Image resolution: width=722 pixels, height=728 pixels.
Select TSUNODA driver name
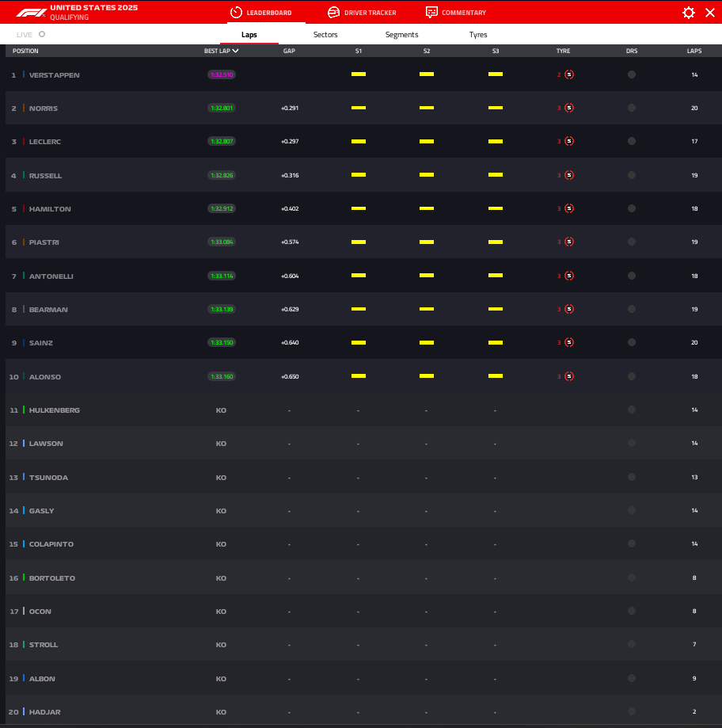(x=48, y=478)
